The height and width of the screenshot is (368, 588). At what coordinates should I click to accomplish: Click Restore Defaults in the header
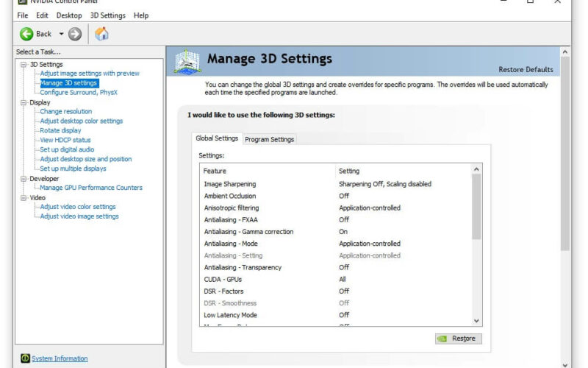coord(526,69)
